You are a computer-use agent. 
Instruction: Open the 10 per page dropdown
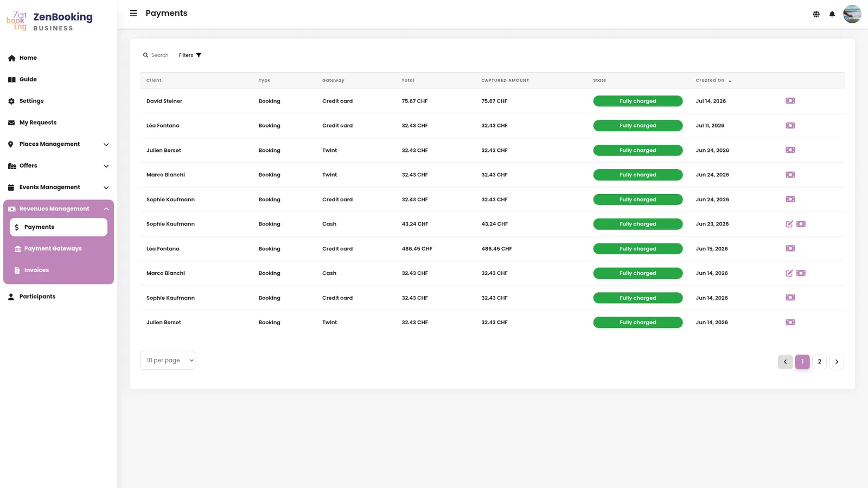tap(168, 361)
